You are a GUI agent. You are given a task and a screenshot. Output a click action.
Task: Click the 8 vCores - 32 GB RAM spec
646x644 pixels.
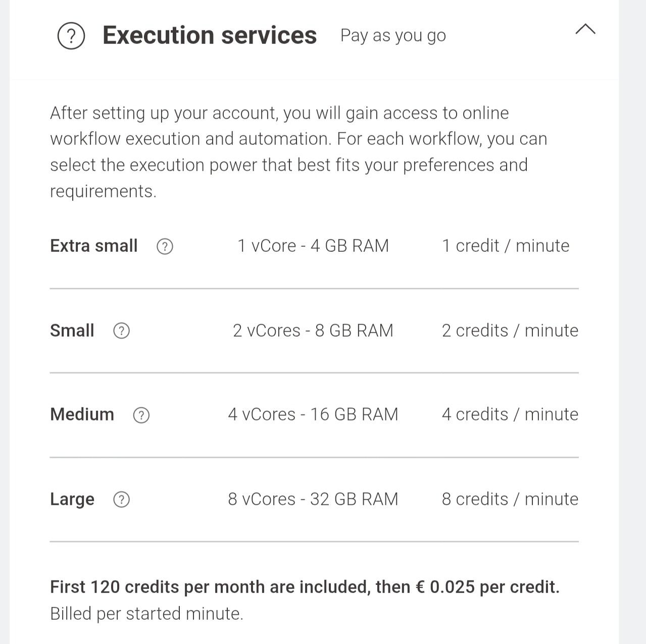313,499
